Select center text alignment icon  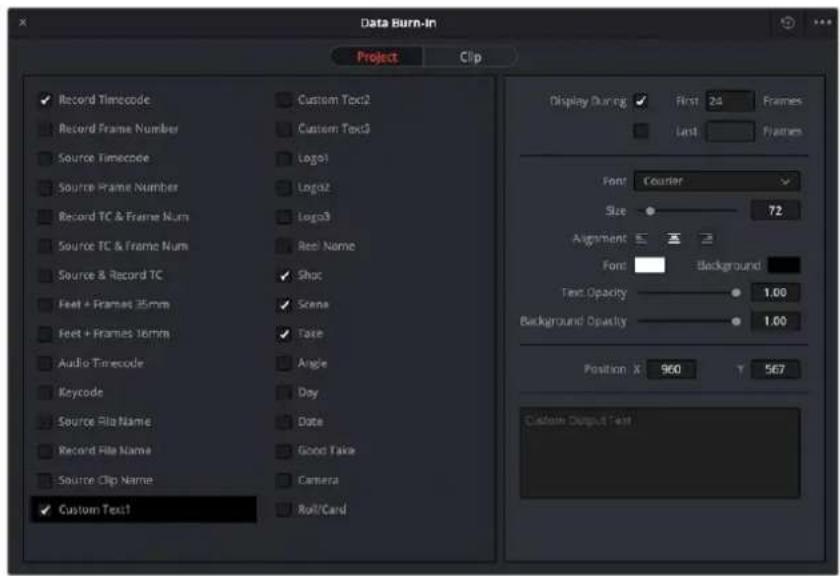point(673,238)
